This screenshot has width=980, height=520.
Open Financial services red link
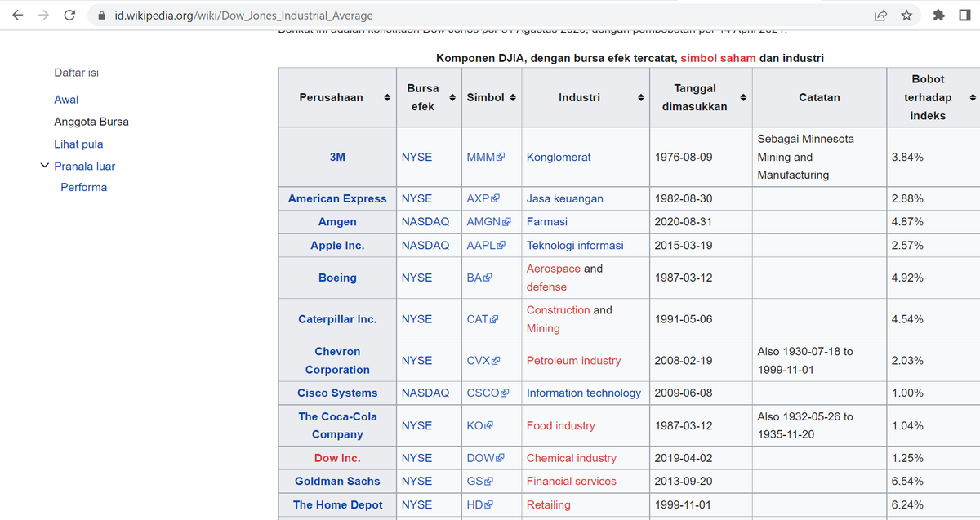point(572,482)
